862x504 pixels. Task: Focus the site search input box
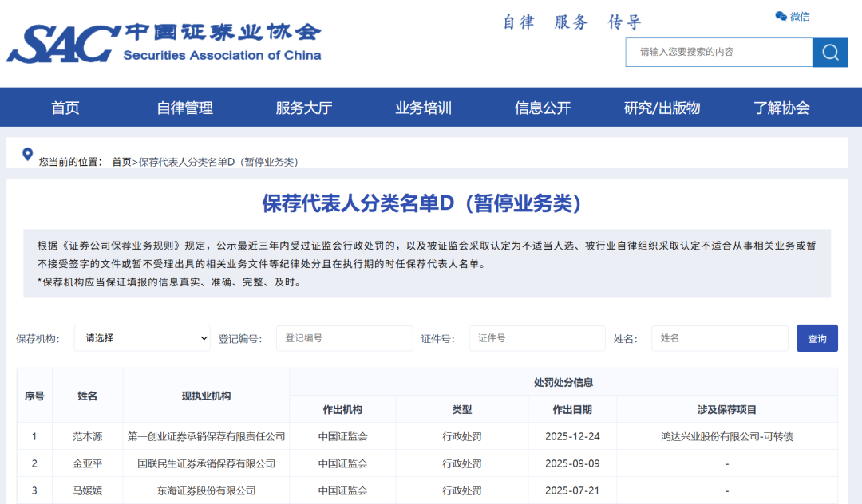(719, 52)
